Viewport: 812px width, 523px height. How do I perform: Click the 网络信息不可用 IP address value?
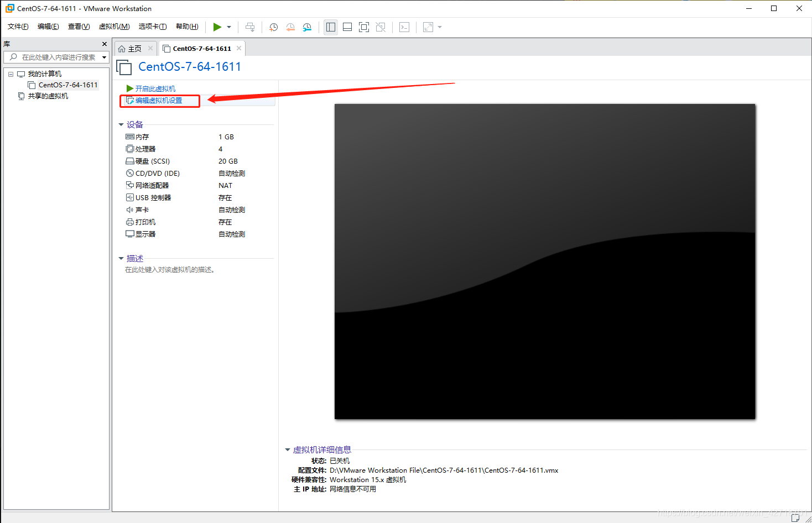(x=353, y=489)
